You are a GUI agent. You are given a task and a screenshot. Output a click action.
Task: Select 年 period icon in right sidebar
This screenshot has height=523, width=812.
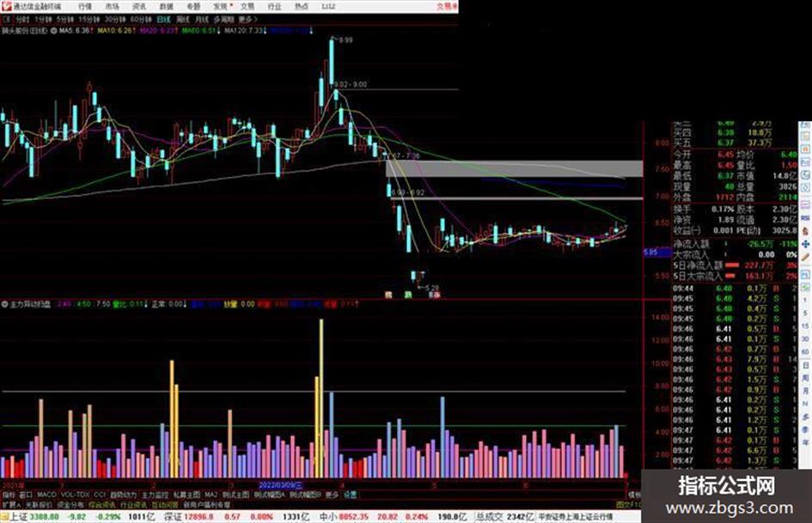point(805,443)
